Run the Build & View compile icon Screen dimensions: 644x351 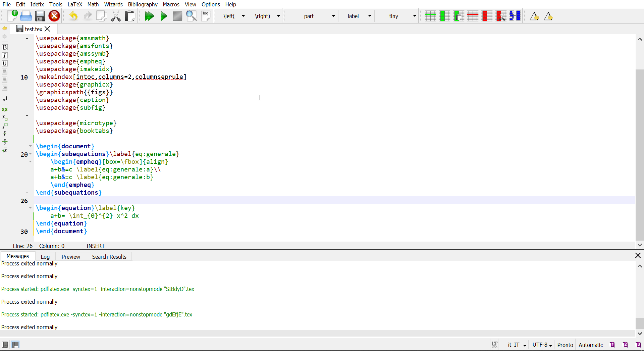[x=149, y=16]
